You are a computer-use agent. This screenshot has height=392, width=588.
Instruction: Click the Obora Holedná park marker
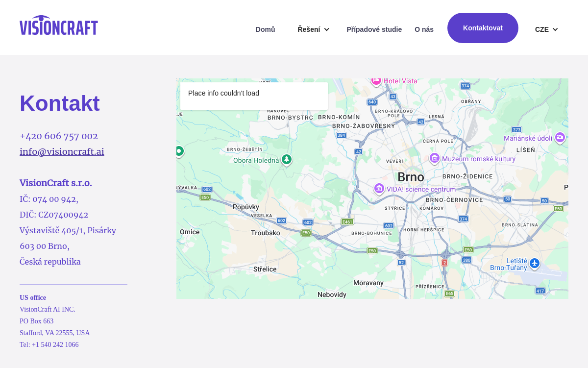(287, 159)
